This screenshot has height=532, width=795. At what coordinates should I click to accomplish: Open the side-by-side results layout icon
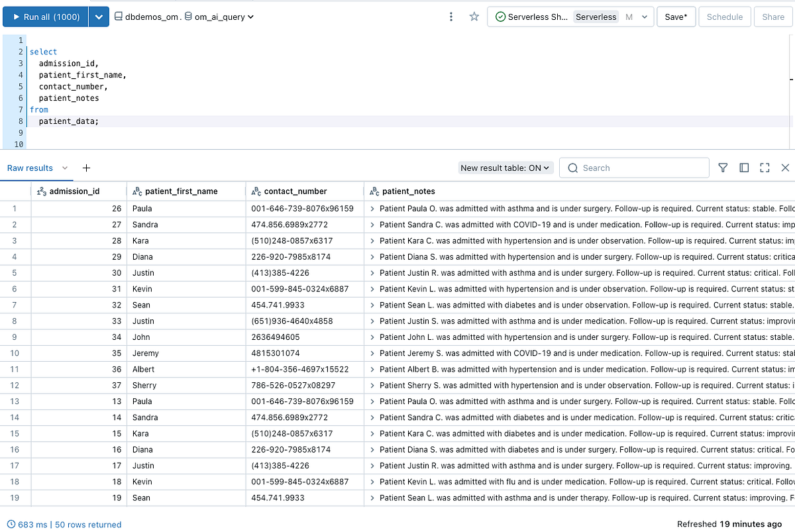[744, 168]
